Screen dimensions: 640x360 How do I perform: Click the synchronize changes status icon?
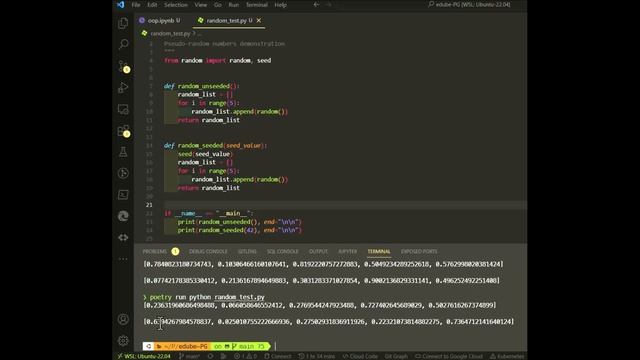210,356
